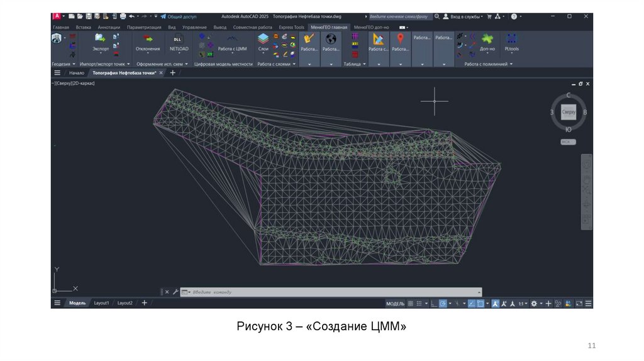
Task: Open the globe Работа icon
Action: tap(331, 39)
